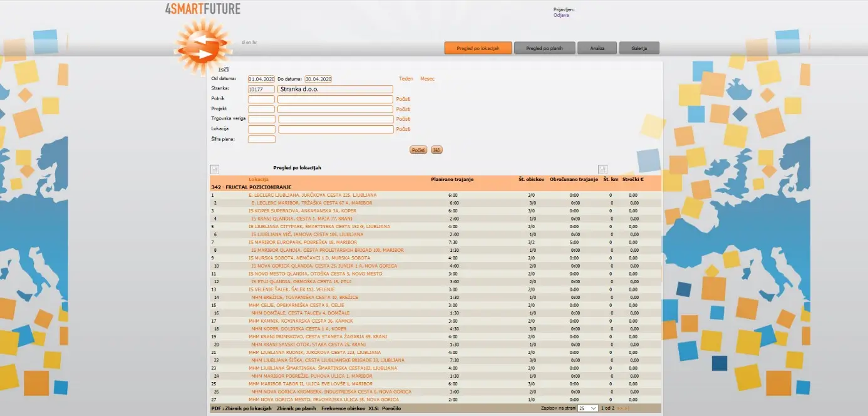Viewport: 868px width, 416px height.
Task: Click the Trgovska veriga name input
Action: (x=335, y=119)
